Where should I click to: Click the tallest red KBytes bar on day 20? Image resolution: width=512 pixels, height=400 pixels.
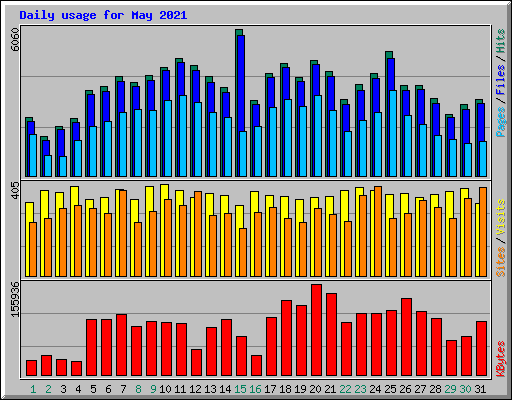coord(316,330)
